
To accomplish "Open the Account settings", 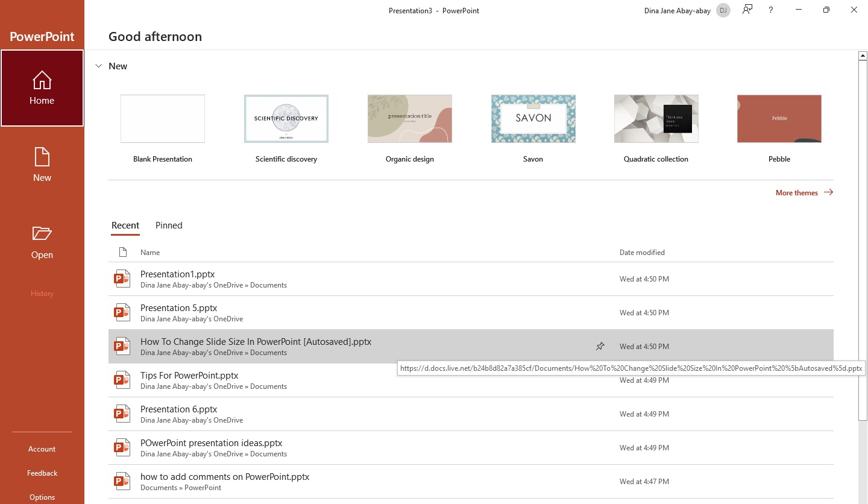I will 42,449.
